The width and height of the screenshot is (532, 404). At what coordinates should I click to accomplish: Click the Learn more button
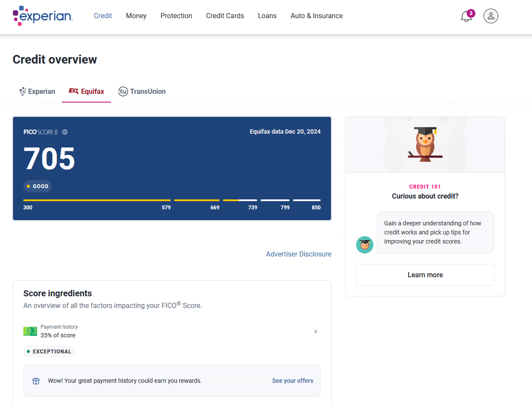[x=425, y=275]
